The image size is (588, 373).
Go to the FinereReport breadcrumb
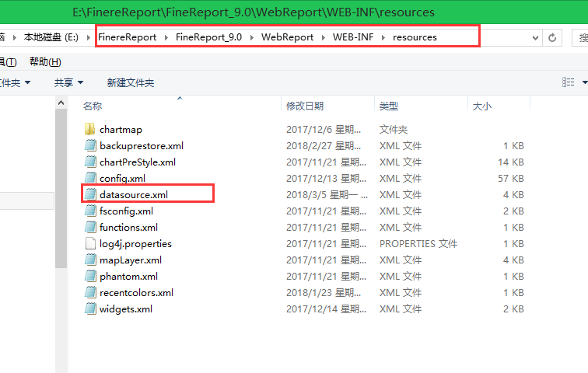[x=127, y=37]
